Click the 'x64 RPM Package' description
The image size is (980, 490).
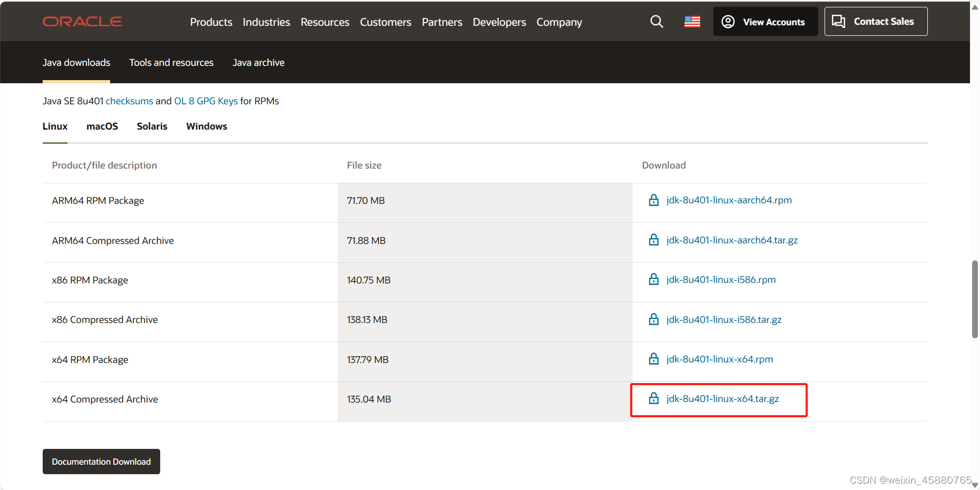coord(90,360)
